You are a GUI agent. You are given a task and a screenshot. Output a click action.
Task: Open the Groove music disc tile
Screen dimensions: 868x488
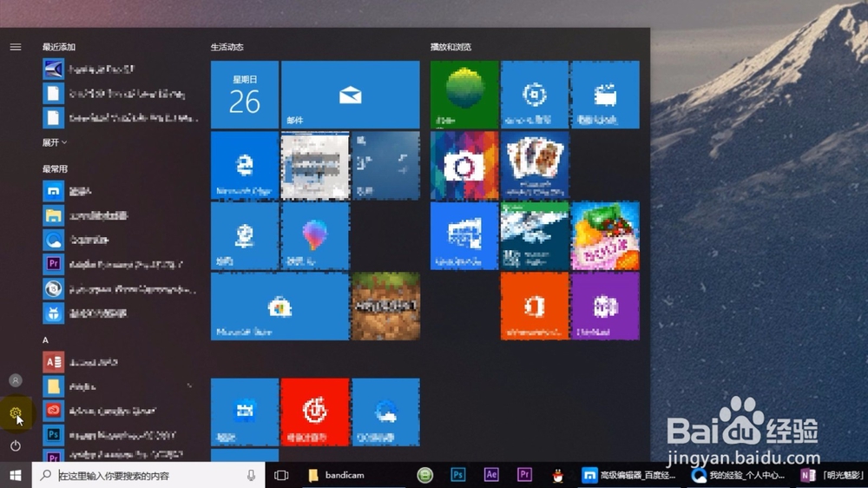pos(535,95)
